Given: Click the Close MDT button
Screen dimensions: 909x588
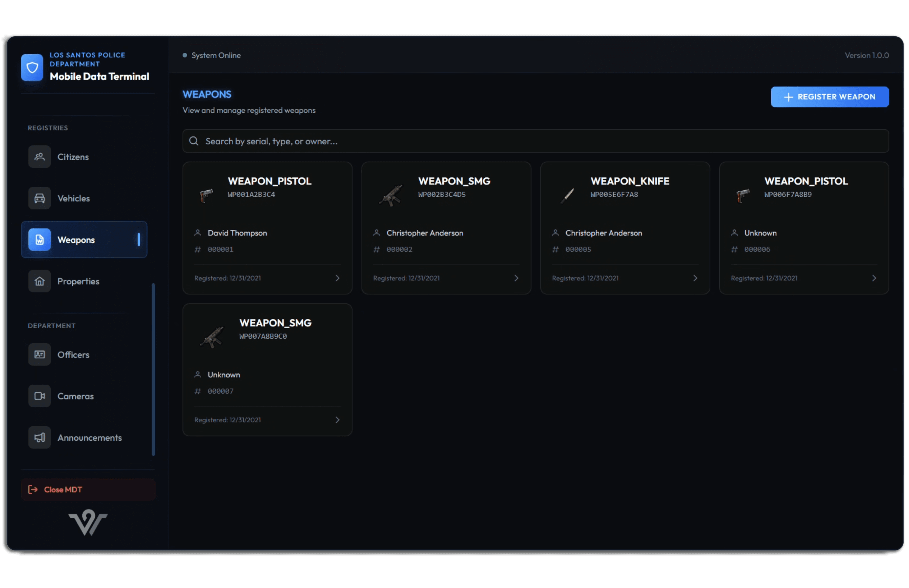Looking at the screenshot, I should 88,490.
